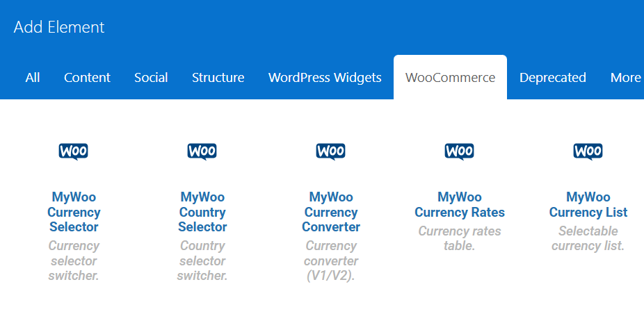Select the WooCommerce tab
The height and width of the screenshot is (314, 644).
coord(450,78)
